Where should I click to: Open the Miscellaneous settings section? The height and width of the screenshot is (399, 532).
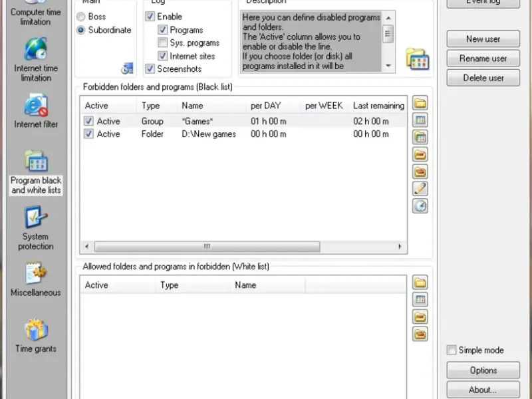click(36, 279)
